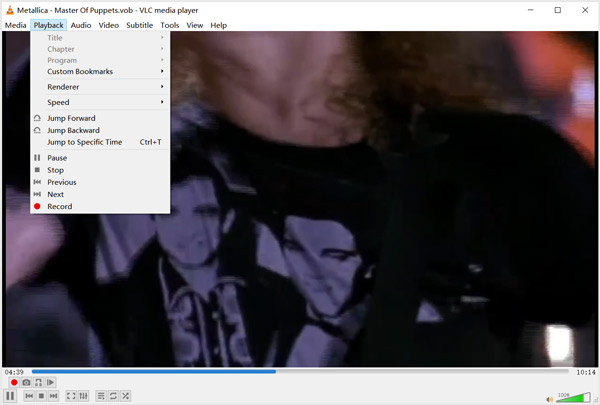
Task: Select Stop in the Playback menu
Action: pos(100,170)
